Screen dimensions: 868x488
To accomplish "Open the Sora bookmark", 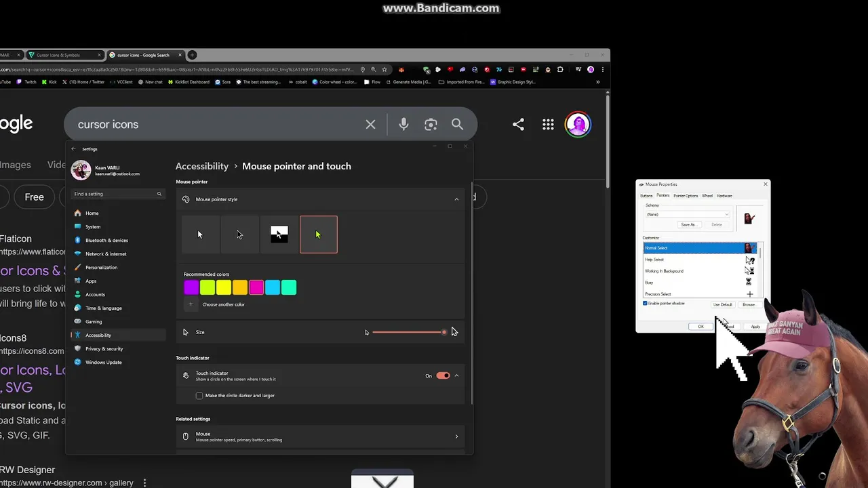I will [223, 82].
